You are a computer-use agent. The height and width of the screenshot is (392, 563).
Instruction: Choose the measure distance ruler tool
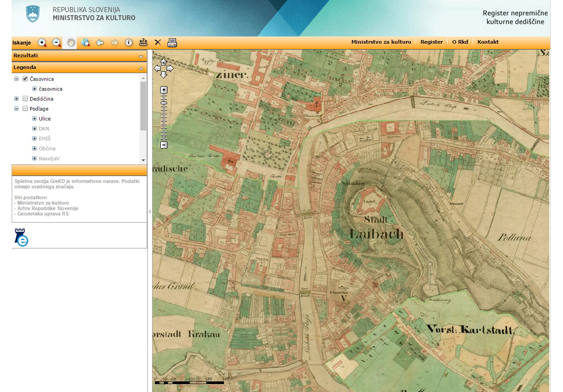click(x=143, y=42)
